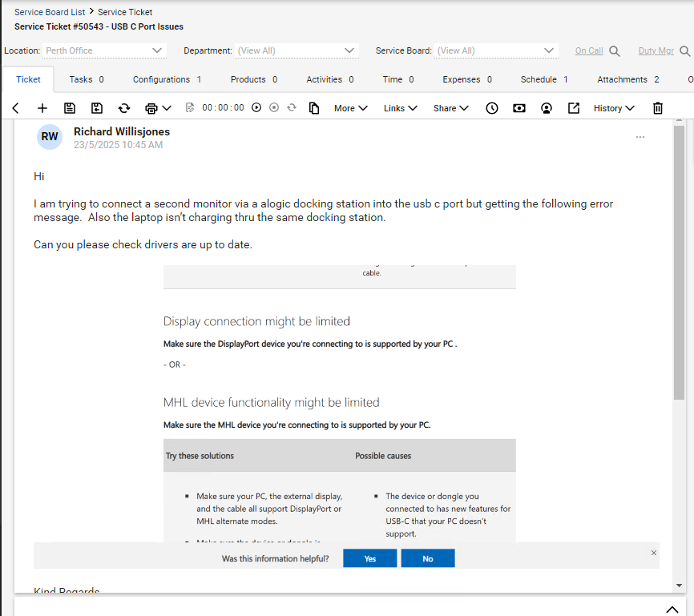
Task: Click the search icon next to Duty Mgr
Action: [684, 51]
